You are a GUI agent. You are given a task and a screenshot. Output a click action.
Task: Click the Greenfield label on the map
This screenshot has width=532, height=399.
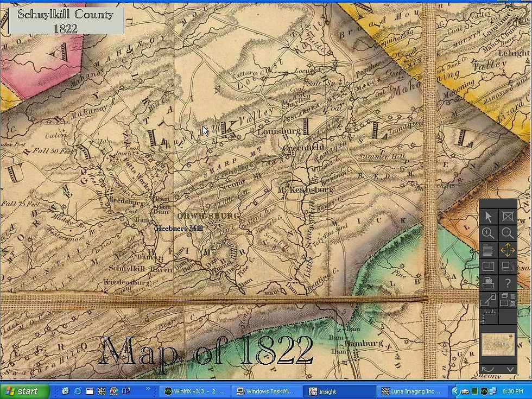[304, 147]
